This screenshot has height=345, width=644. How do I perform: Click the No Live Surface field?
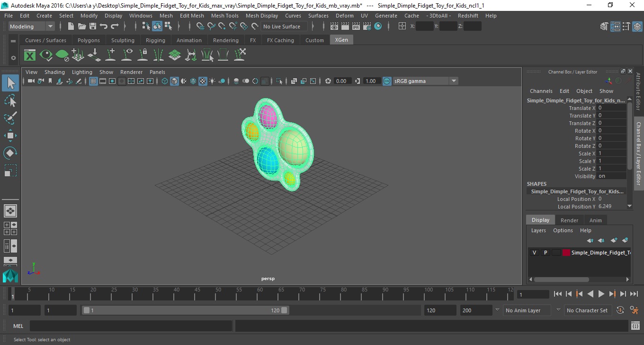coord(284,27)
